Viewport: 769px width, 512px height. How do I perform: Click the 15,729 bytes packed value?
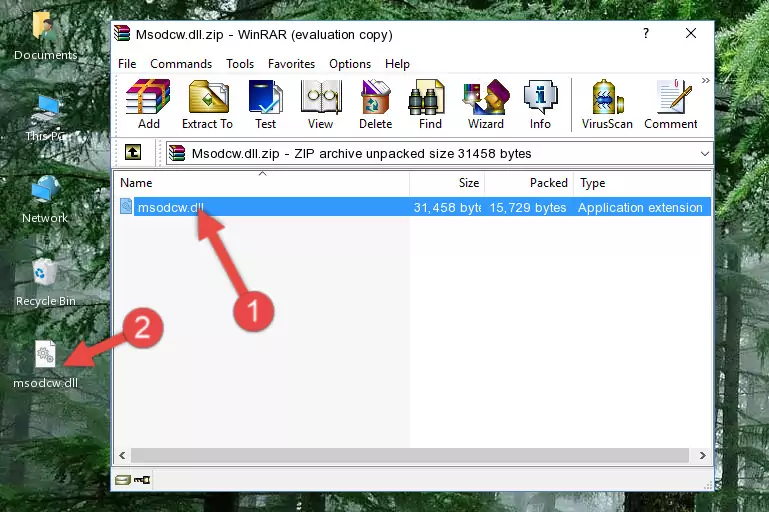pyautogui.click(x=528, y=207)
